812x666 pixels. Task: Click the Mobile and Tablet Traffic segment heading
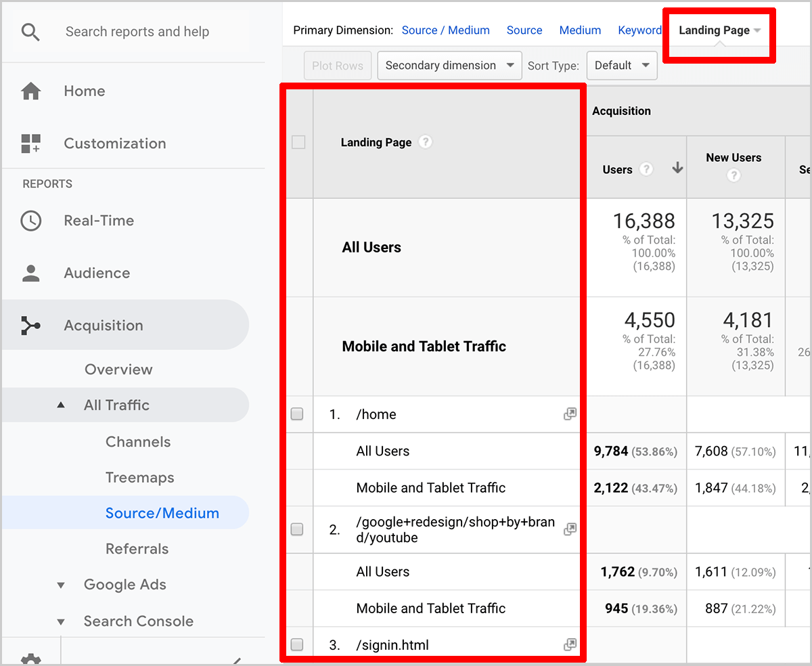coord(424,347)
